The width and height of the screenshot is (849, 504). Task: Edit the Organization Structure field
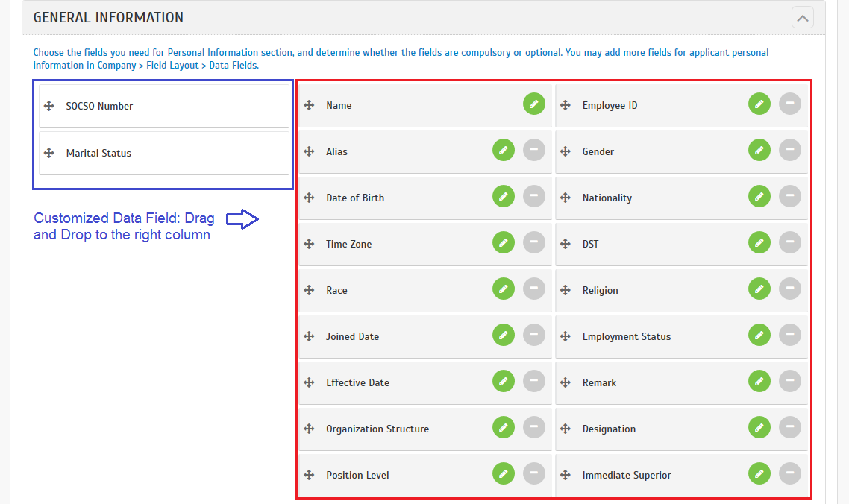(503, 427)
